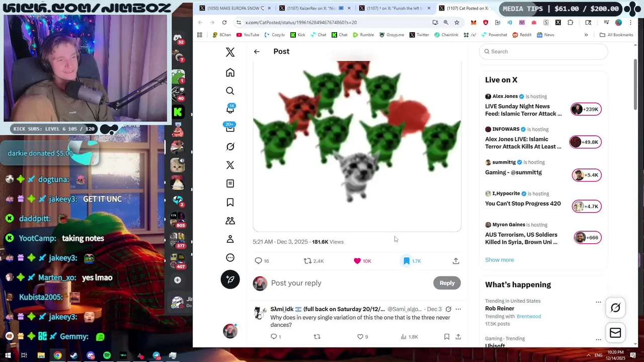Open Steam from the taskbar
This screenshot has height=362, width=644.
click(x=74, y=355)
